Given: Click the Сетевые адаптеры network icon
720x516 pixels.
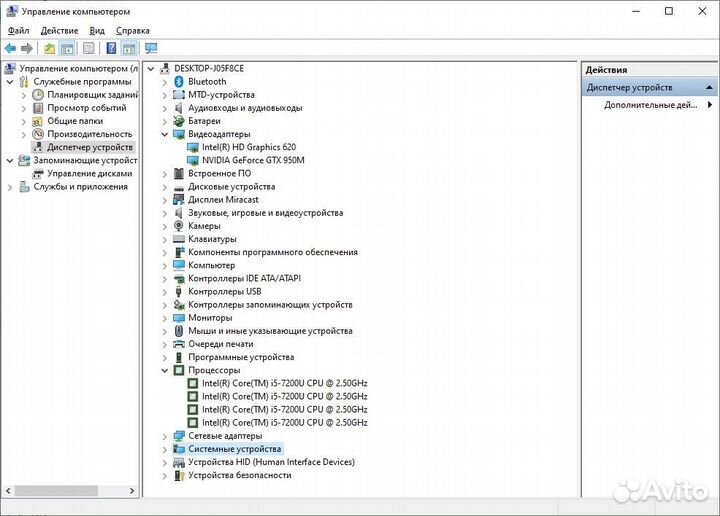Looking at the screenshot, I should pyautogui.click(x=179, y=436).
